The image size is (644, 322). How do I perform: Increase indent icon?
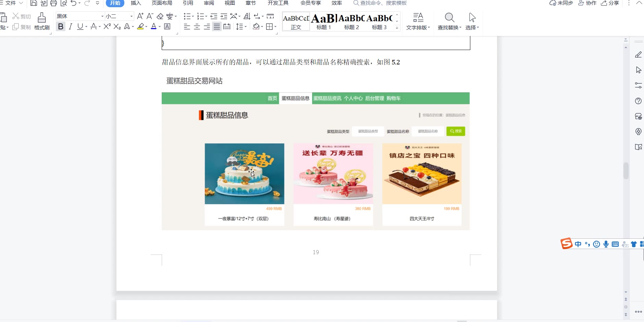(x=224, y=16)
